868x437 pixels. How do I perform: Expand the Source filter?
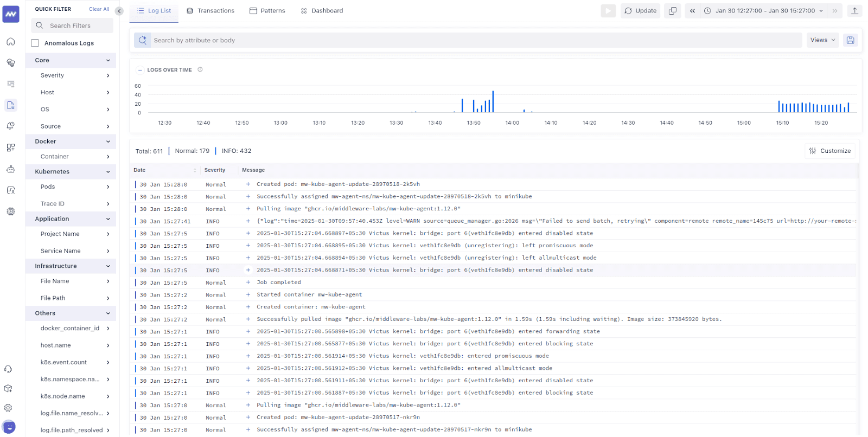[108, 126]
